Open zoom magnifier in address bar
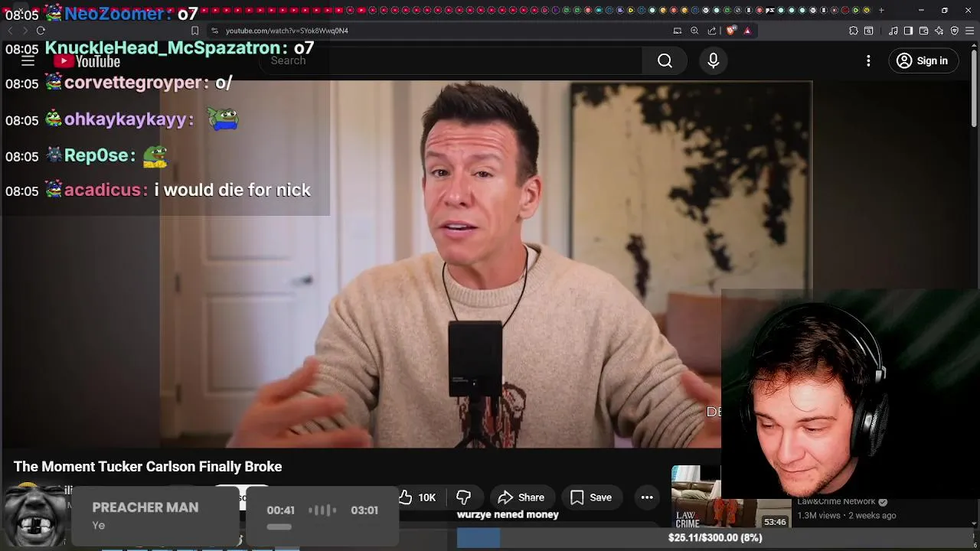 [x=694, y=31]
